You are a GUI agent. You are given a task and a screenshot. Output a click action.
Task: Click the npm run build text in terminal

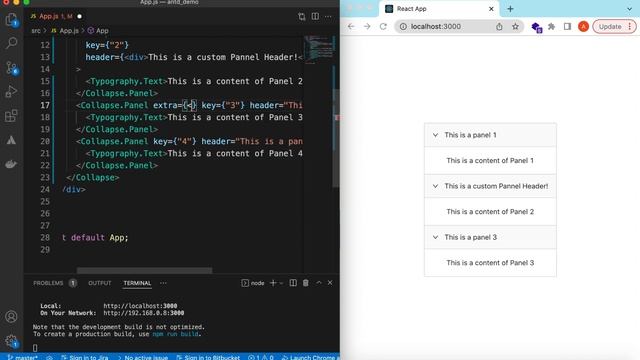point(176,334)
